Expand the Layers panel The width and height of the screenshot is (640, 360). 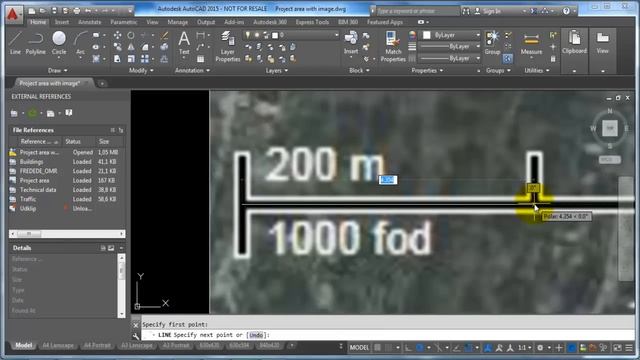click(x=277, y=71)
